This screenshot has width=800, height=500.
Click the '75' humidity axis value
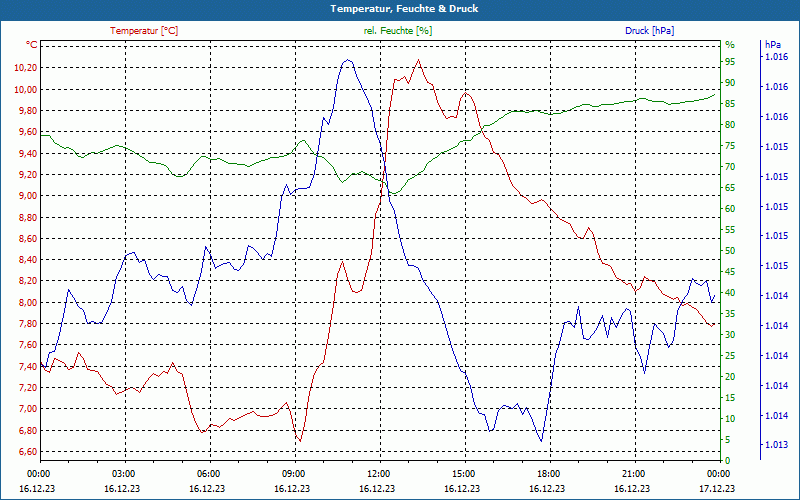(730, 146)
